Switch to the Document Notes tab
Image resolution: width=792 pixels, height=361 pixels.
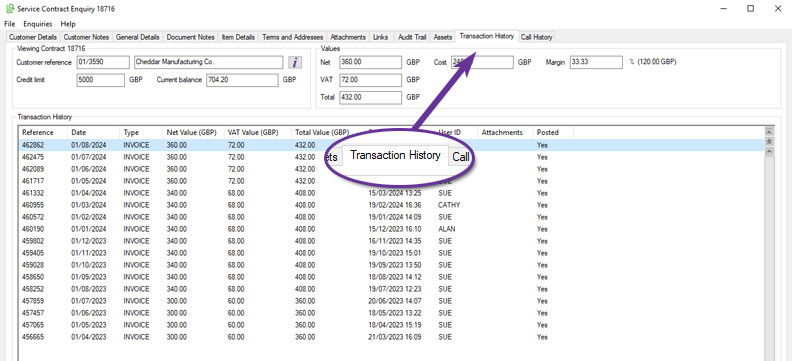(190, 37)
